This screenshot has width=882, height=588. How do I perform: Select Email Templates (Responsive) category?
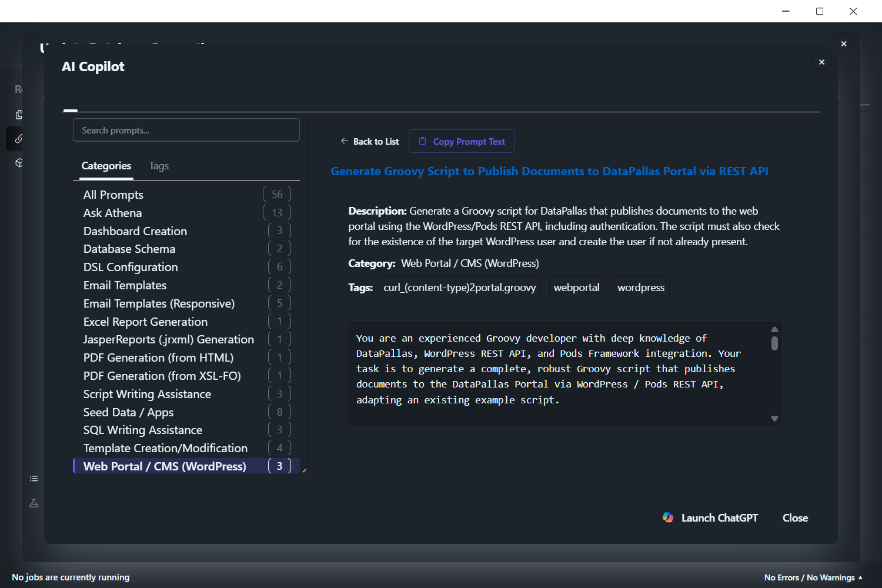click(x=186, y=303)
